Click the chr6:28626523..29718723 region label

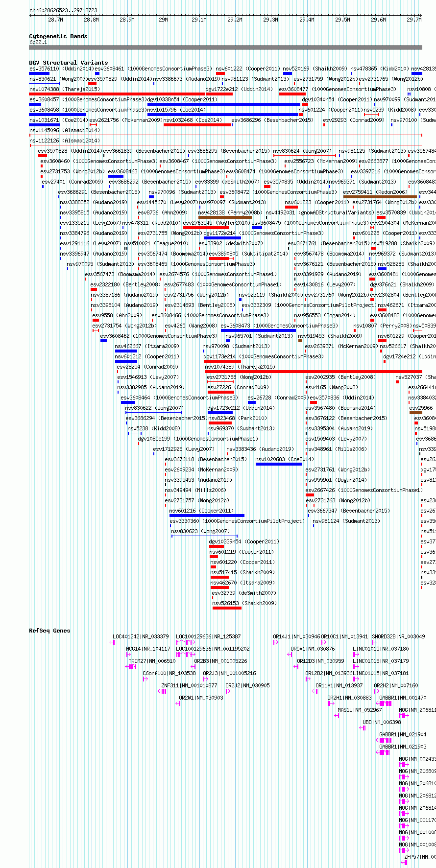[63, 10]
